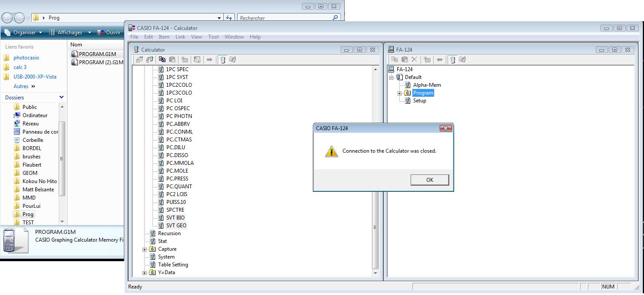Screen dimensions: 644x295
Task: Expand the Capture node
Action: tap(145, 249)
